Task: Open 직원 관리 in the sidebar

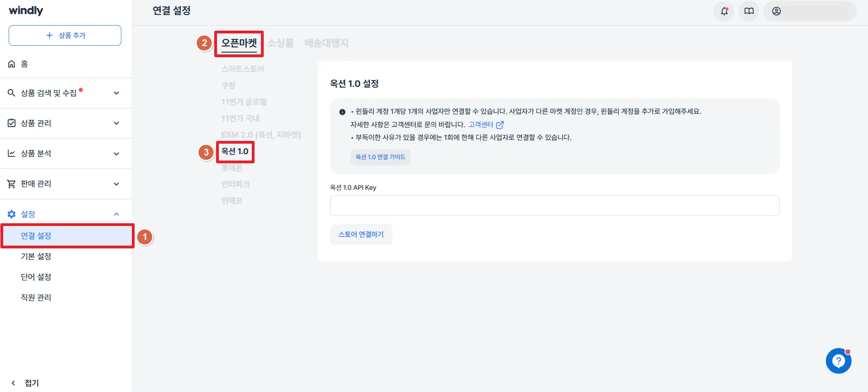Action: 36,297
